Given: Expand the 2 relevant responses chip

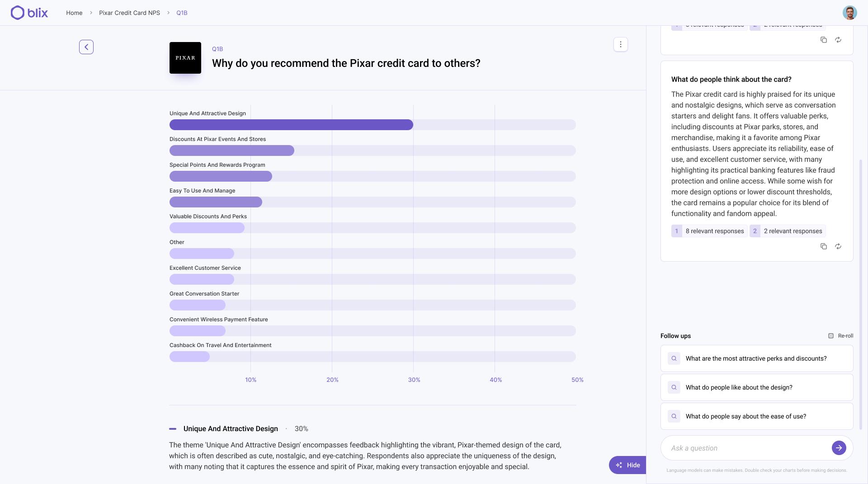Looking at the screenshot, I should 788,231.
